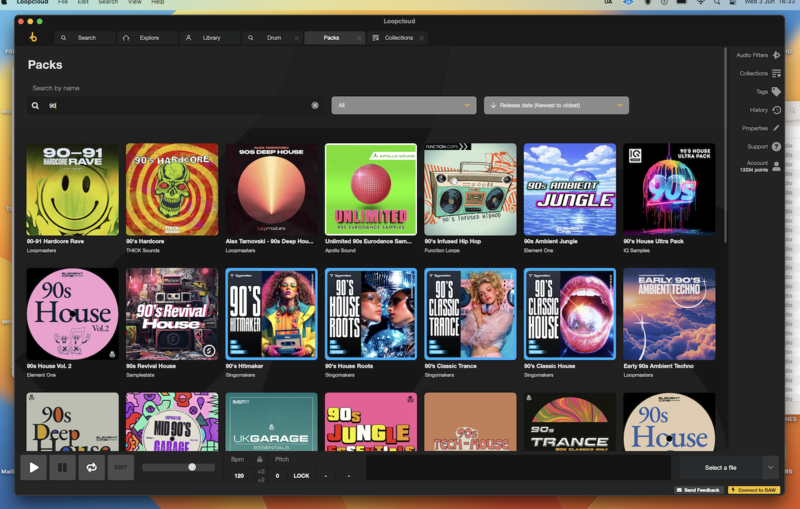Toggle the pitch LOCK button
This screenshot has height=509, width=800.
click(301, 476)
